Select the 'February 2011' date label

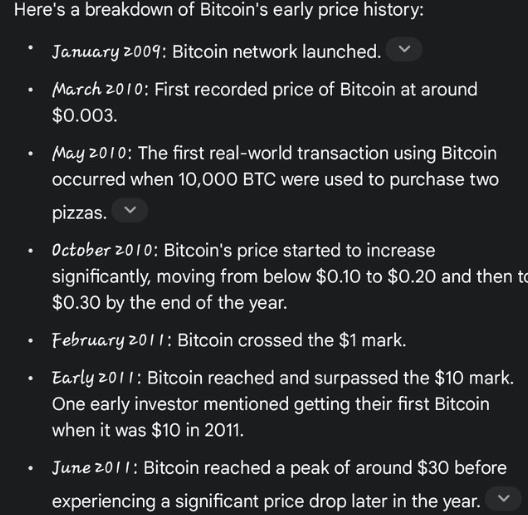(109, 340)
